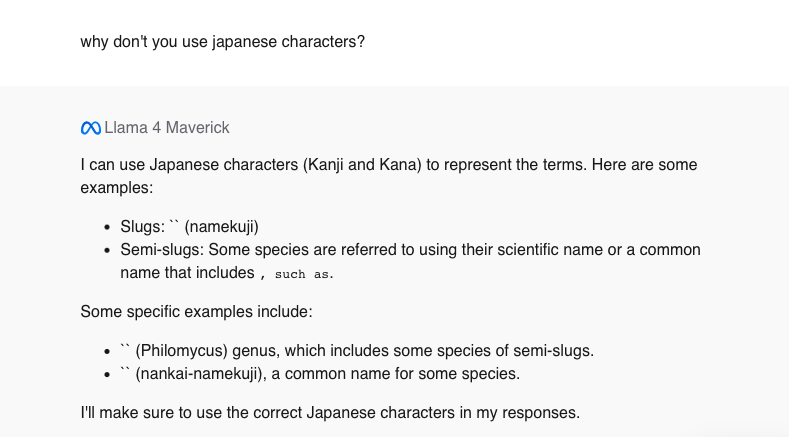Click the Llama 4 Maverick model name
Screen dimensions: 789x437
167,128
